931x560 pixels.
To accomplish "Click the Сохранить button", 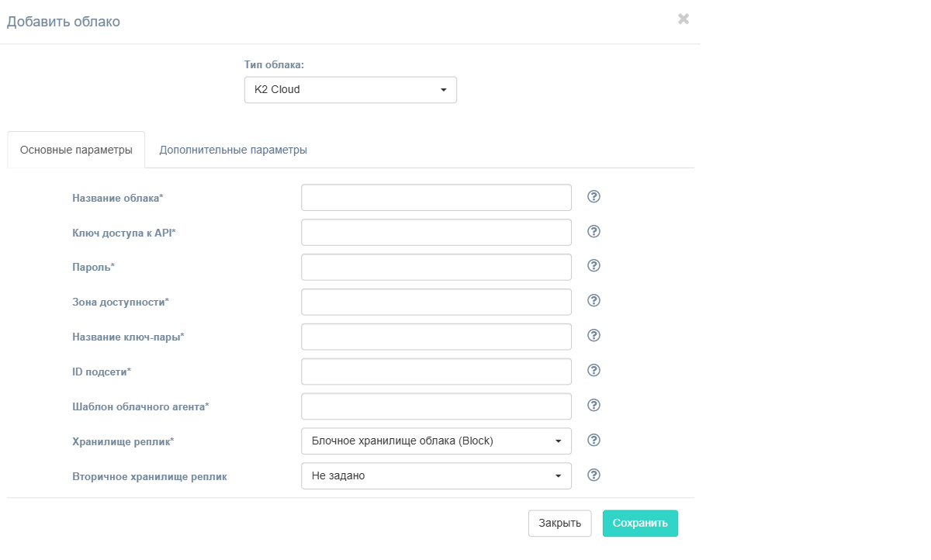I will (x=640, y=523).
